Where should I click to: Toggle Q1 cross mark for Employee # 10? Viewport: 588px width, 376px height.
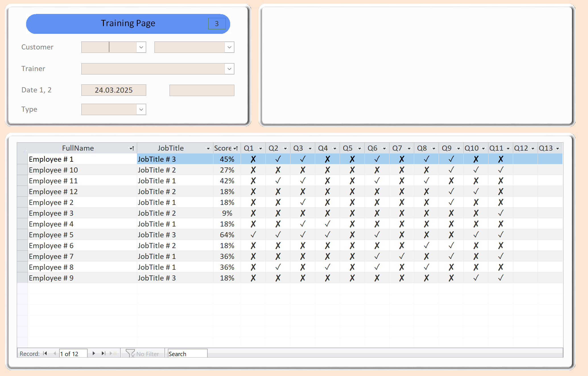point(253,170)
